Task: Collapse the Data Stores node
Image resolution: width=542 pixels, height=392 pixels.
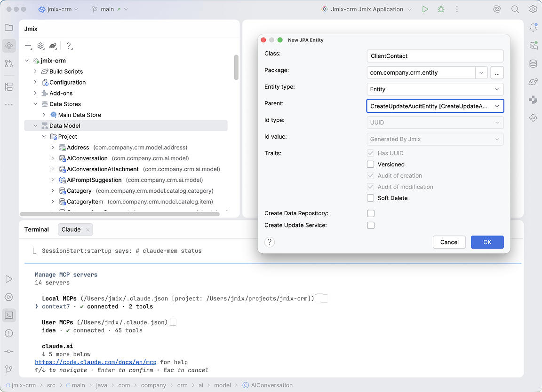Action: coord(35,104)
